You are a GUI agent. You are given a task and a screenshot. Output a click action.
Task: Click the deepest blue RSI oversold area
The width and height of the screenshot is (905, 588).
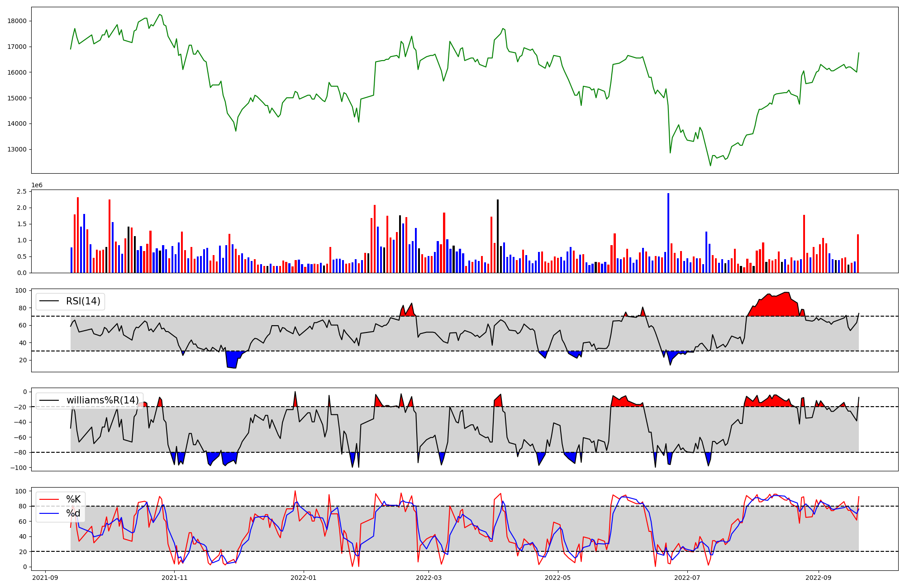tap(232, 360)
